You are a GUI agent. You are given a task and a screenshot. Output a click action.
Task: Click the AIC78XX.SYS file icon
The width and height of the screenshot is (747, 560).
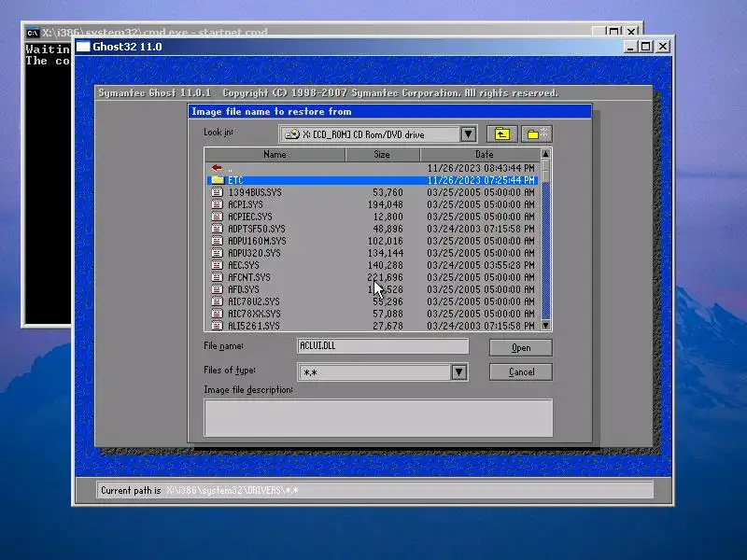[x=218, y=314]
